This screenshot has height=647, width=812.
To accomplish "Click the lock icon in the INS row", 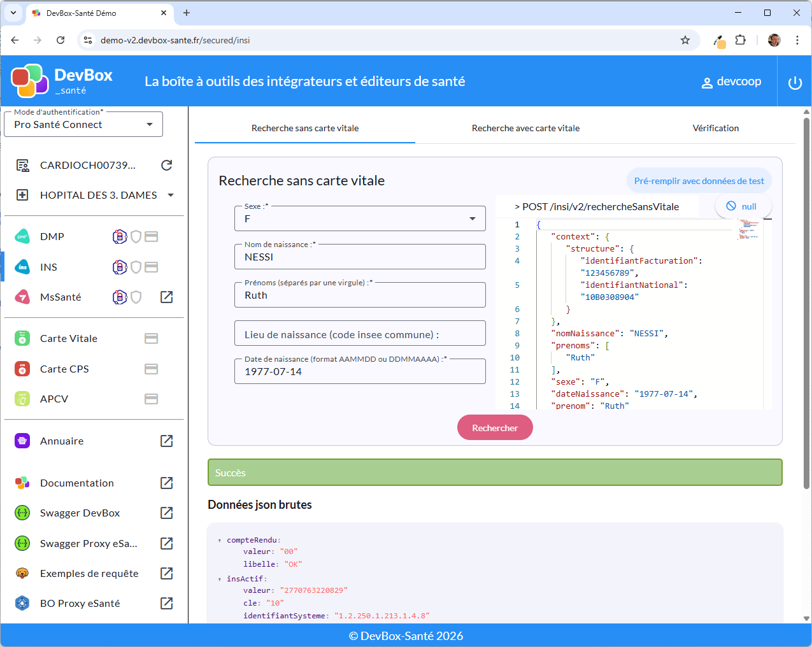I will (x=120, y=267).
